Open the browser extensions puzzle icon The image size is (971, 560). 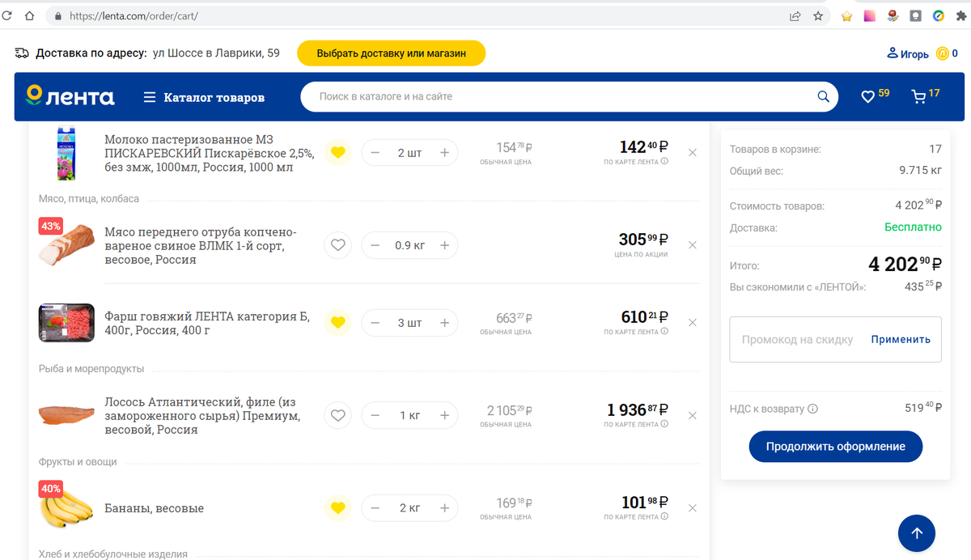(x=960, y=15)
